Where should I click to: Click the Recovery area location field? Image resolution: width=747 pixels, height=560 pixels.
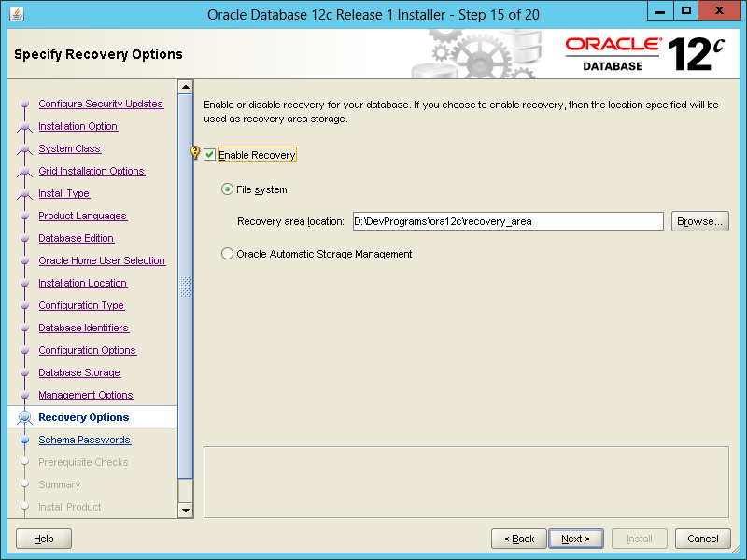coord(508,221)
